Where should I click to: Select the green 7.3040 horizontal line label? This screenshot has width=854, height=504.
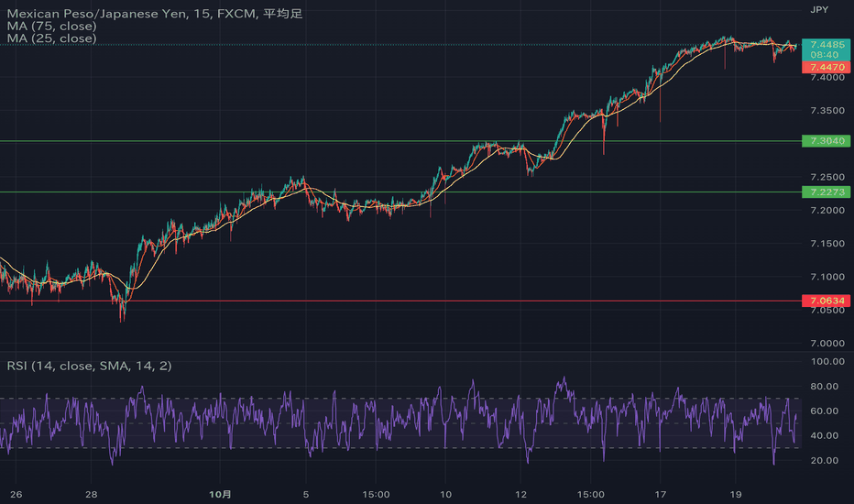pyautogui.click(x=827, y=141)
